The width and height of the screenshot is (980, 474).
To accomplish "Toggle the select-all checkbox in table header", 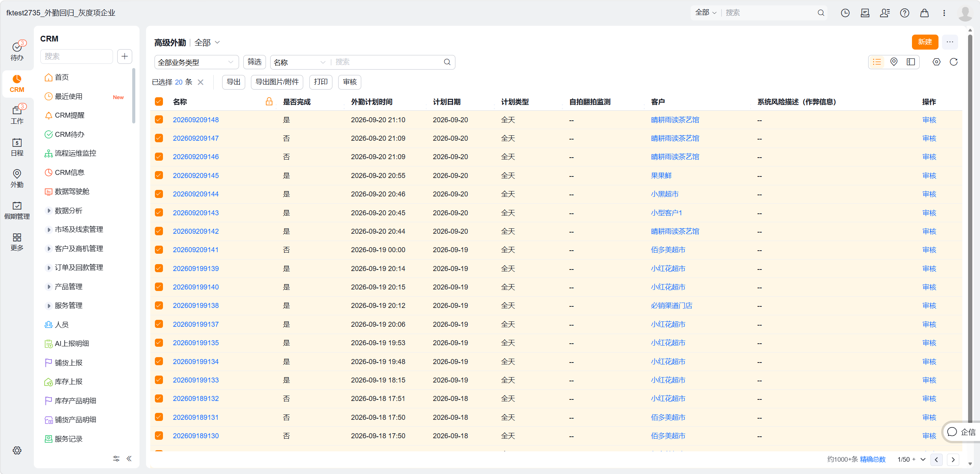I will point(159,101).
